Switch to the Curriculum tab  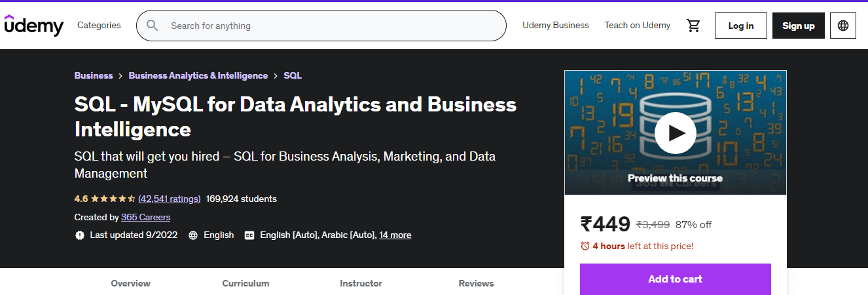(x=245, y=283)
